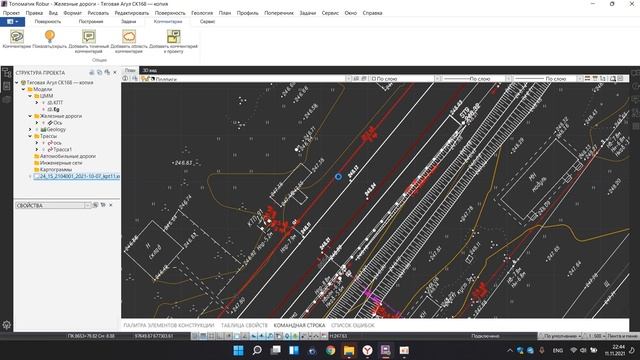Open File Explorer from the taskbar
The width and height of the screenshot is (640, 360).
349,350
